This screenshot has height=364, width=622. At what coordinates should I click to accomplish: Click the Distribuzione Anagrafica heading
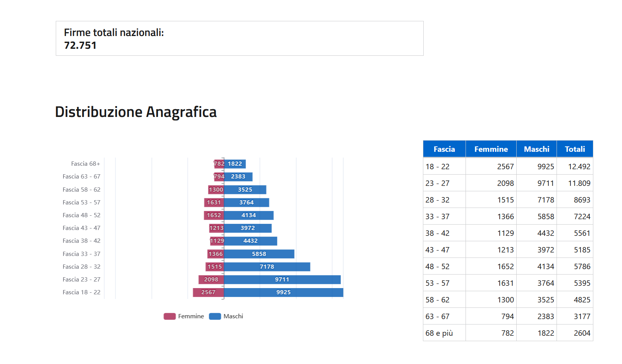coord(136,112)
